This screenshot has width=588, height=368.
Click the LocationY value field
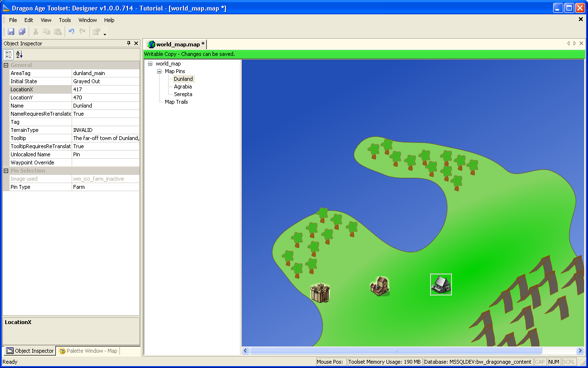106,97
